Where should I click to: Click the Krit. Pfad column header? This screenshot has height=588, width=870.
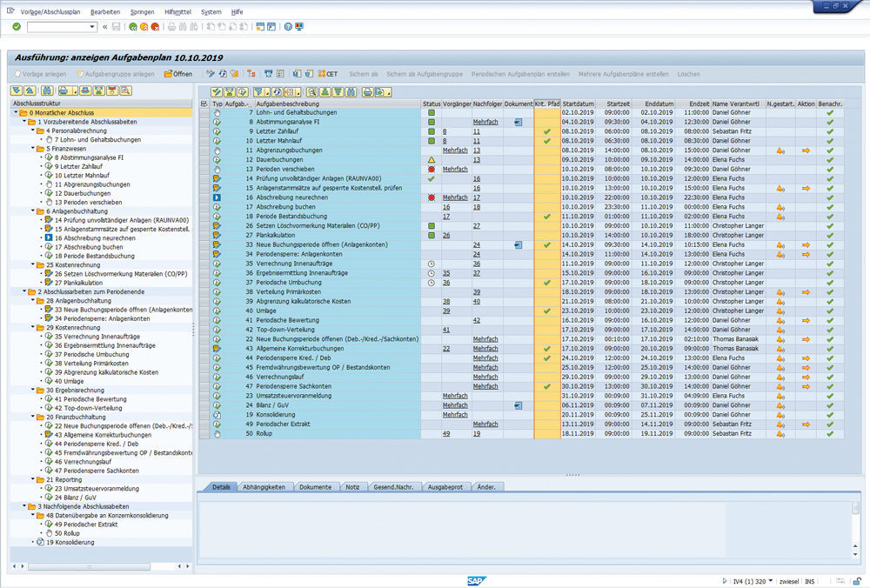[x=546, y=104]
